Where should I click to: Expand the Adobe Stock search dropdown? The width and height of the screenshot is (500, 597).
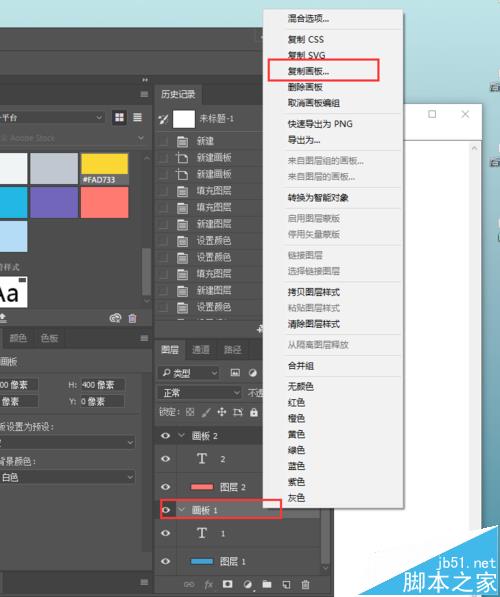coord(141,138)
